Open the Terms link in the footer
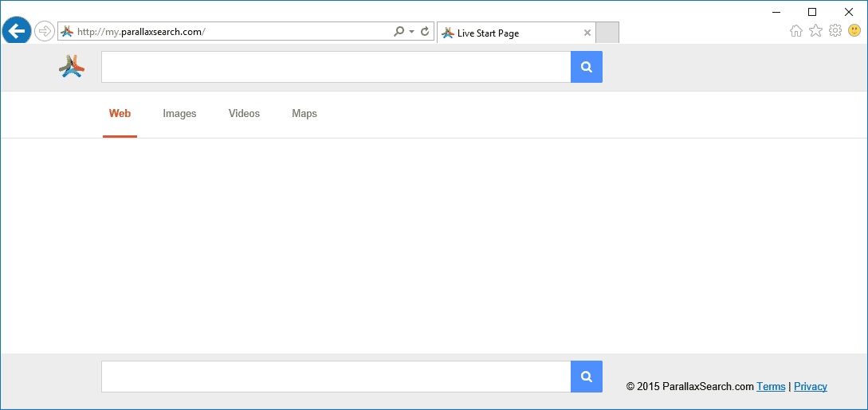This screenshot has height=410, width=868. [x=771, y=387]
